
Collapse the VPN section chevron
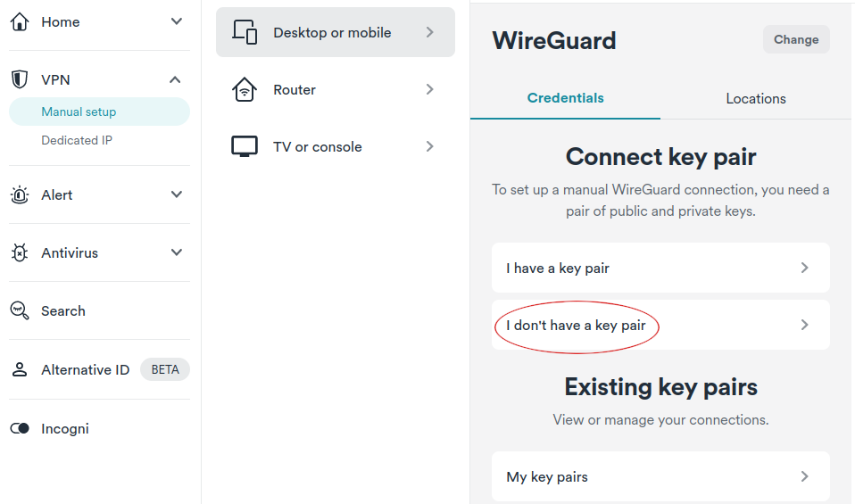(x=175, y=79)
